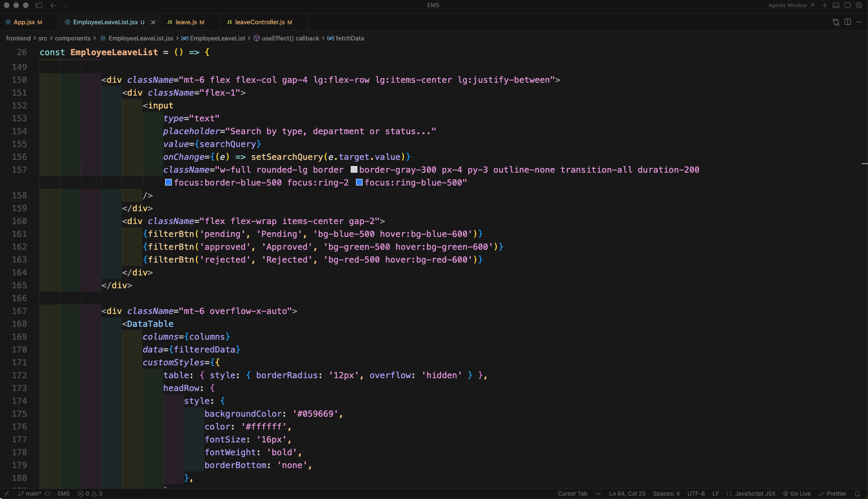Open the editor More Actions ellipsis
This screenshot has height=499, width=868.
click(x=859, y=22)
